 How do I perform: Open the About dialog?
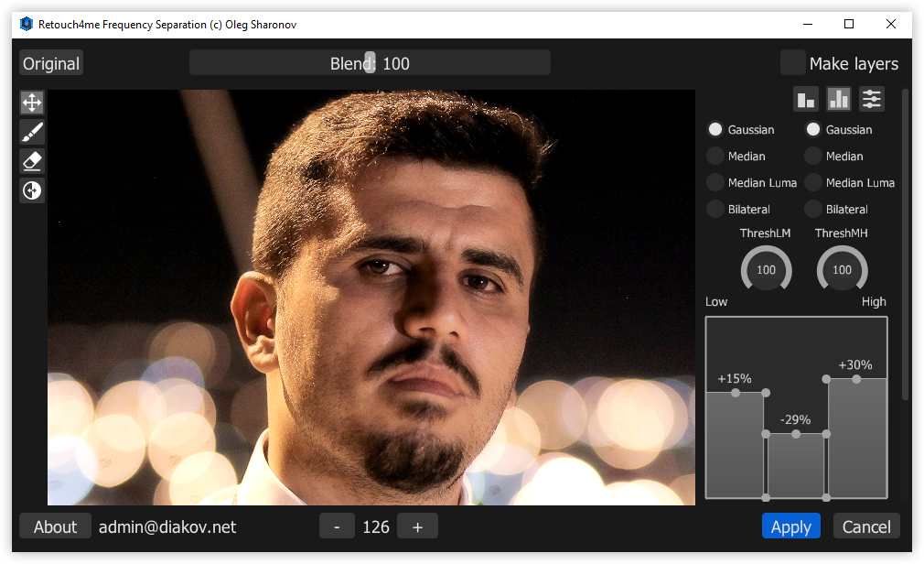55,526
